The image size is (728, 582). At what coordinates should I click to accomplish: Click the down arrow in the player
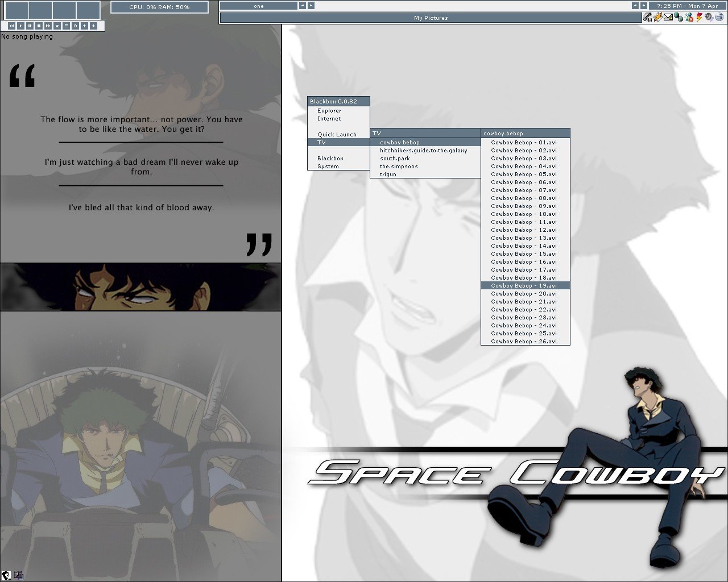point(93,26)
